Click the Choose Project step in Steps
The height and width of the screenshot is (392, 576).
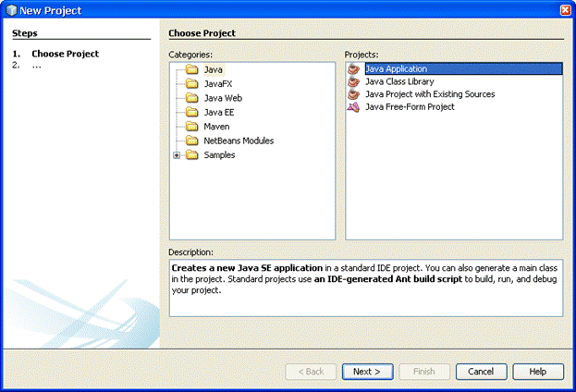pos(65,54)
